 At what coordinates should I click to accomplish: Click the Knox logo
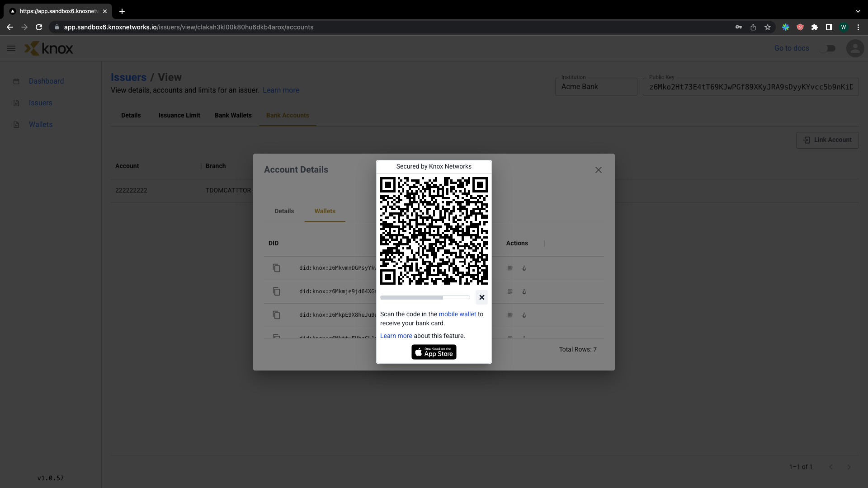[x=48, y=48]
